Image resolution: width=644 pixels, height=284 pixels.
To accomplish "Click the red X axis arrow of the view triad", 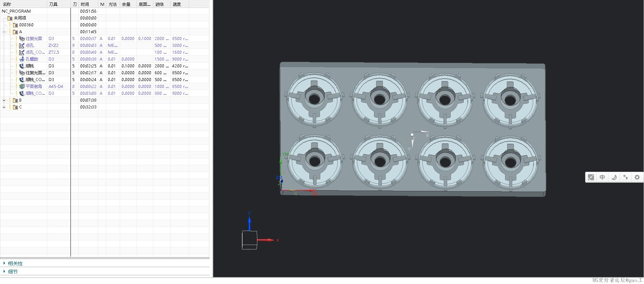I will [266, 240].
